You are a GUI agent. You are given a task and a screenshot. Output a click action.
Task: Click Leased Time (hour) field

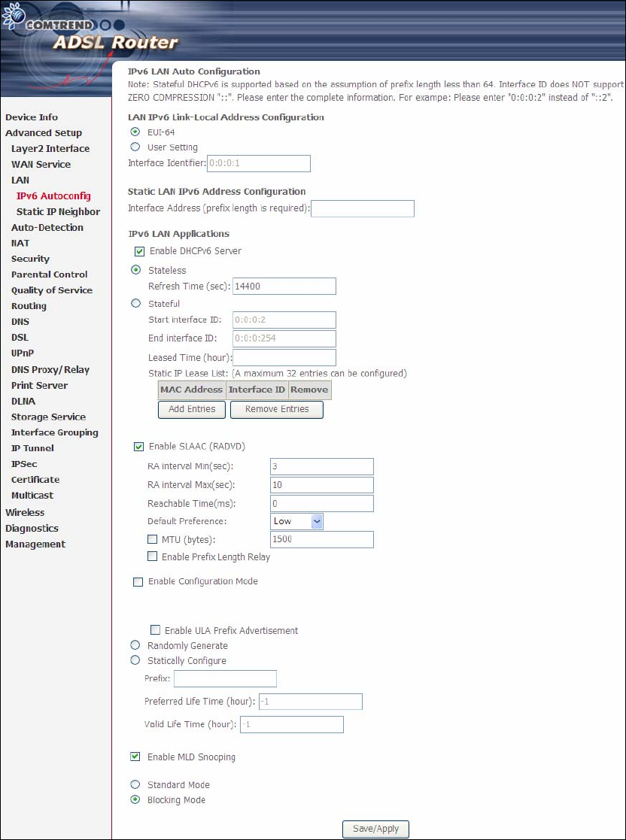point(284,357)
